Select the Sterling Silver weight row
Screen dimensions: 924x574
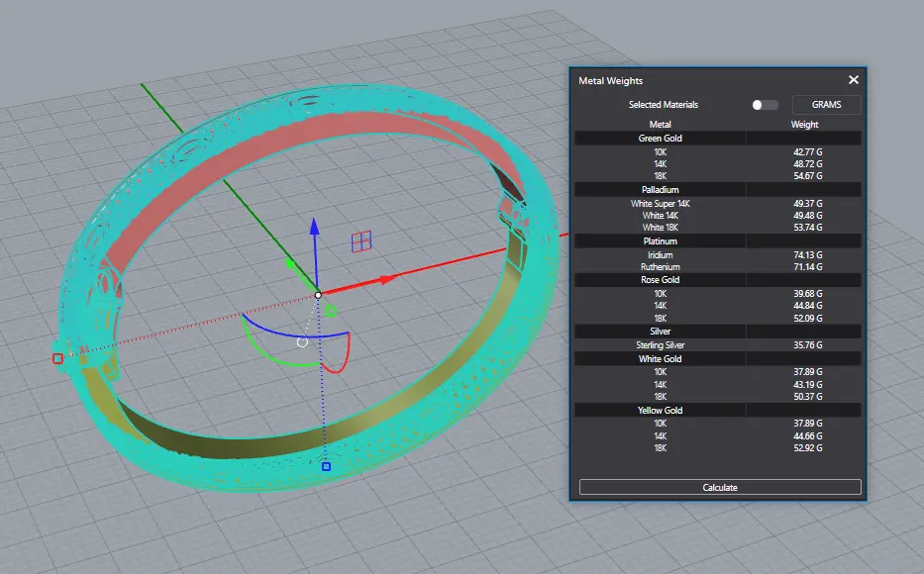click(x=718, y=345)
